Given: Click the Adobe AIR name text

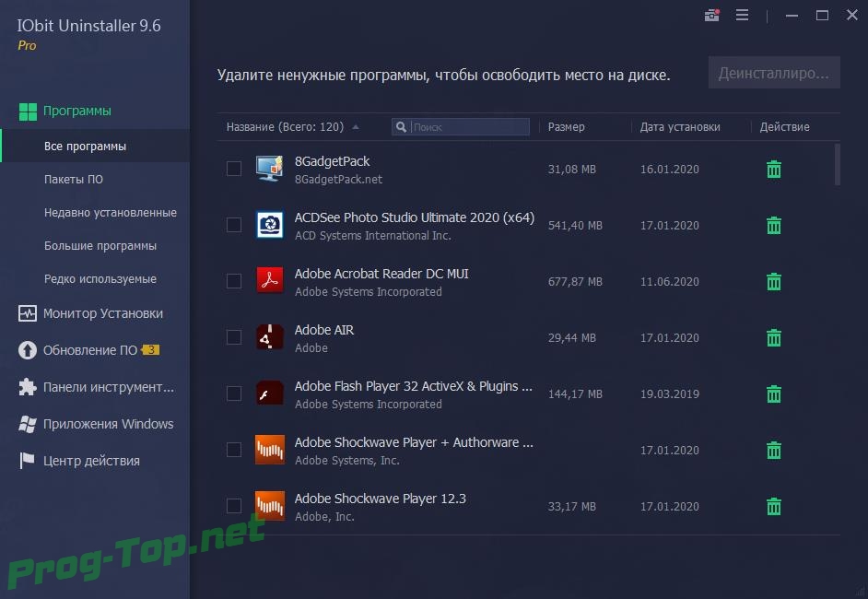Looking at the screenshot, I should click(323, 330).
